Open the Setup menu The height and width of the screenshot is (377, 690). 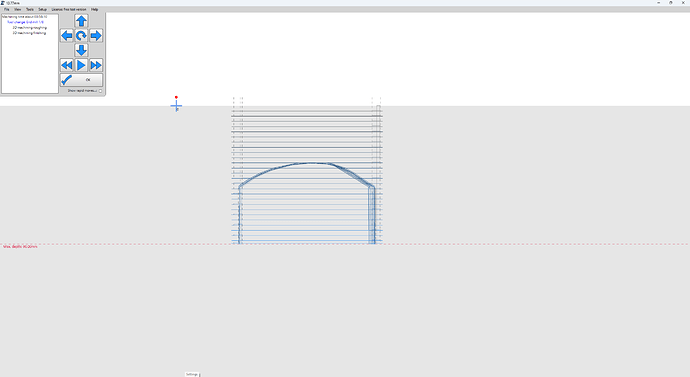43,9
